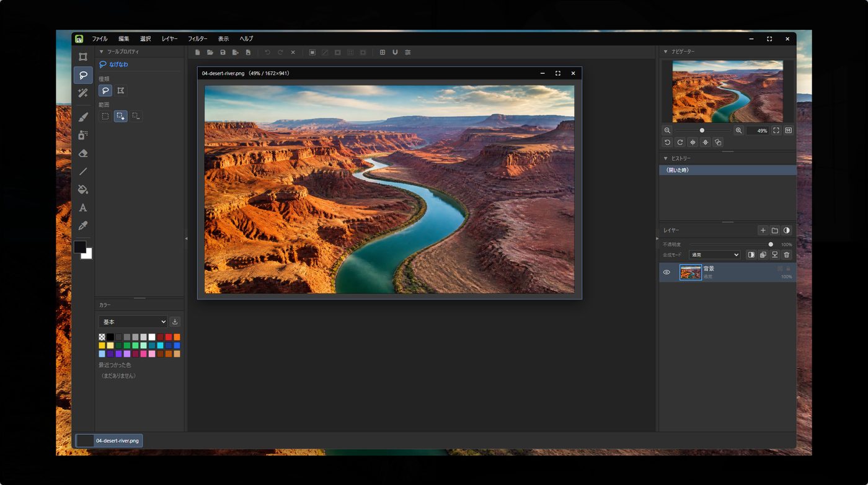Switch to the 04-desert-river.png document tab at the bottom
The width and height of the screenshot is (868, 485).
pyautogui.click(x=109, y=440)
